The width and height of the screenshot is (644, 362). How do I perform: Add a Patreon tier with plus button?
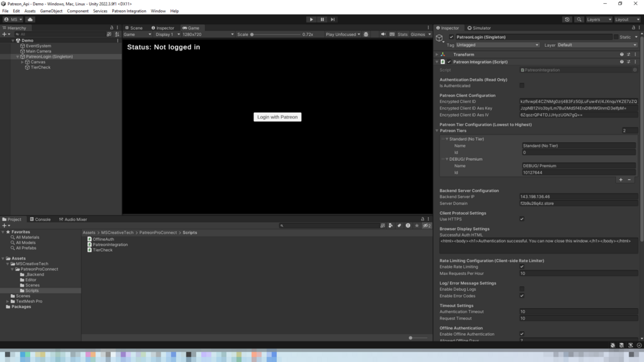tap(620, 180)
